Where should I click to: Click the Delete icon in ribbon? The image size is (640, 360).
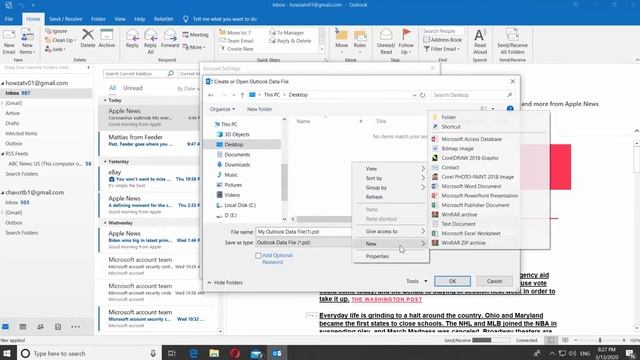point(88,39)
